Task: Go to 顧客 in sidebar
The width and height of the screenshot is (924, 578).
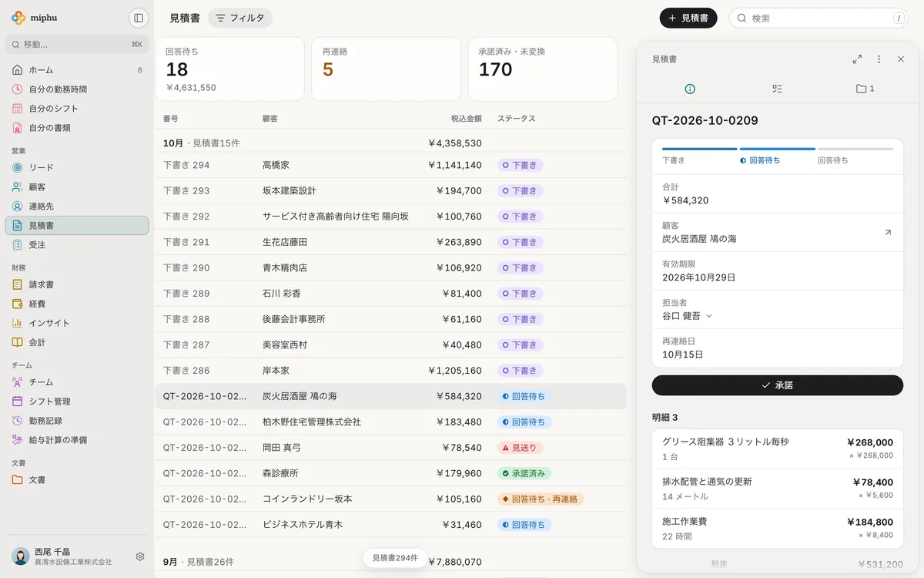Action: click(77, 187)
